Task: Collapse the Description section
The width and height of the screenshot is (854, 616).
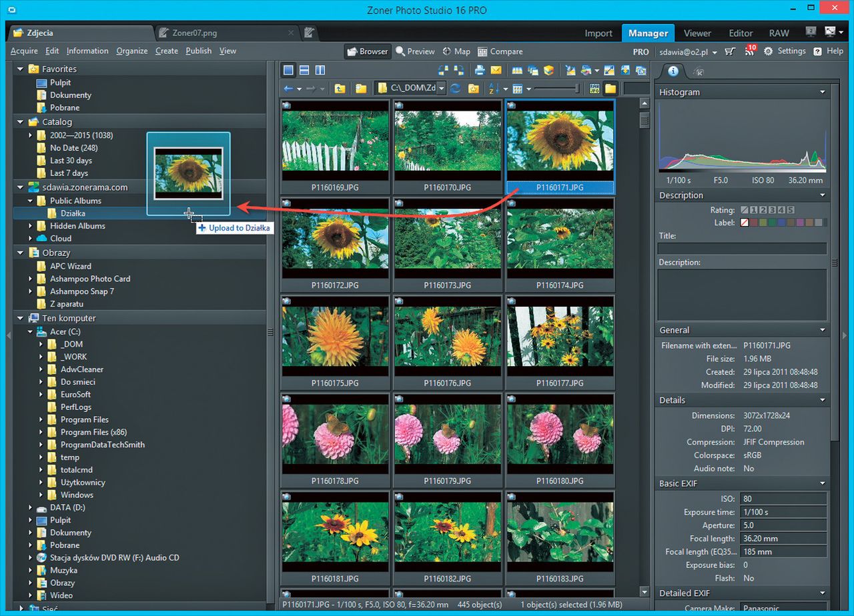Action: click(823, 195)
